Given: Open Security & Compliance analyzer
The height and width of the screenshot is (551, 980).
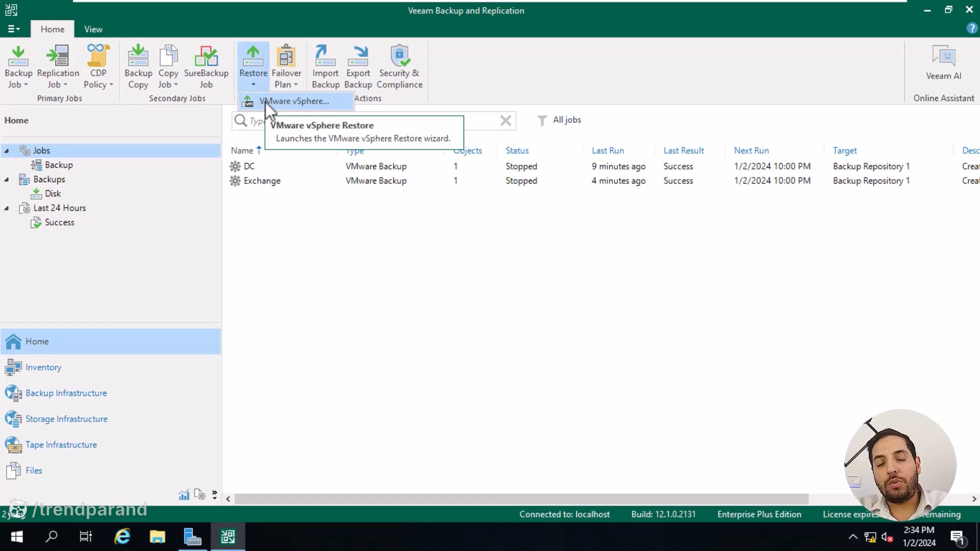Looking at the screenshot, I should click(399, 66).
